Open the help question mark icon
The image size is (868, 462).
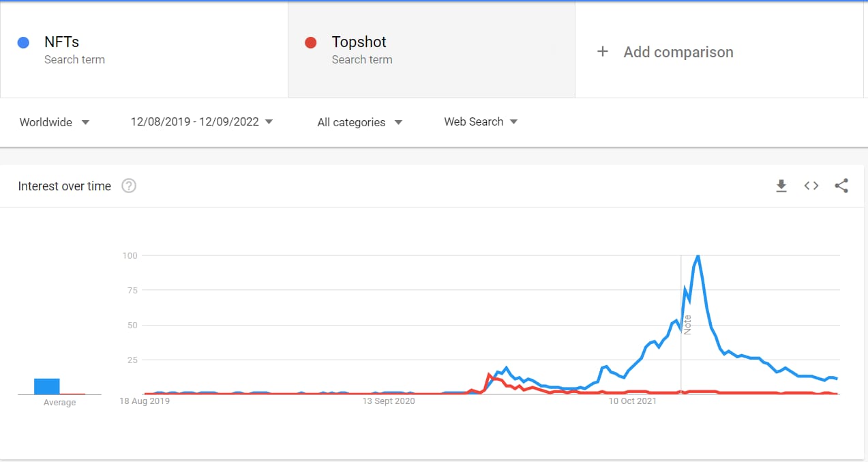(x=129, y=186)
